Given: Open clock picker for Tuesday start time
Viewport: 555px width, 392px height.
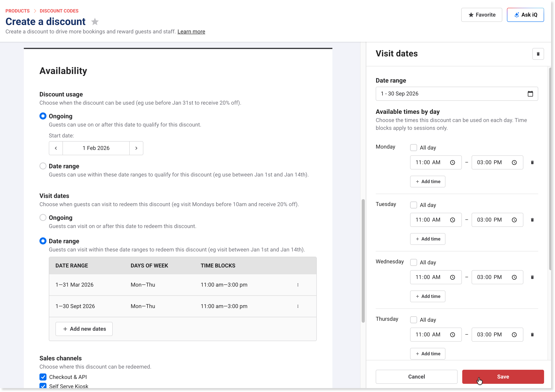Looking at the screenshot, I should point(452,220).
